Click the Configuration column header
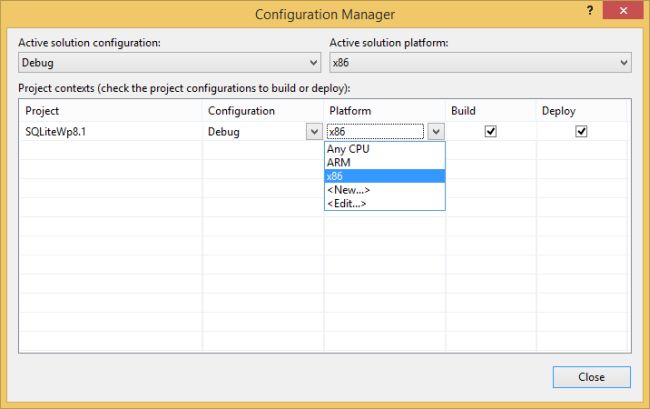 pyautogui.click(x=262, y=110)
